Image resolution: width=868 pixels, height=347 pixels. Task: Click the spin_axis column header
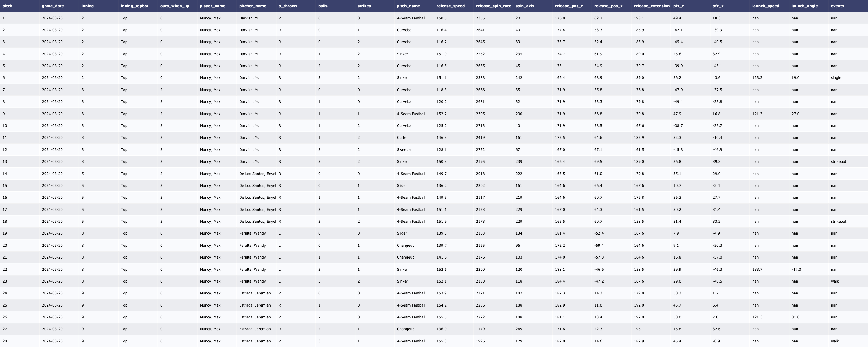(x=524, y=6)
